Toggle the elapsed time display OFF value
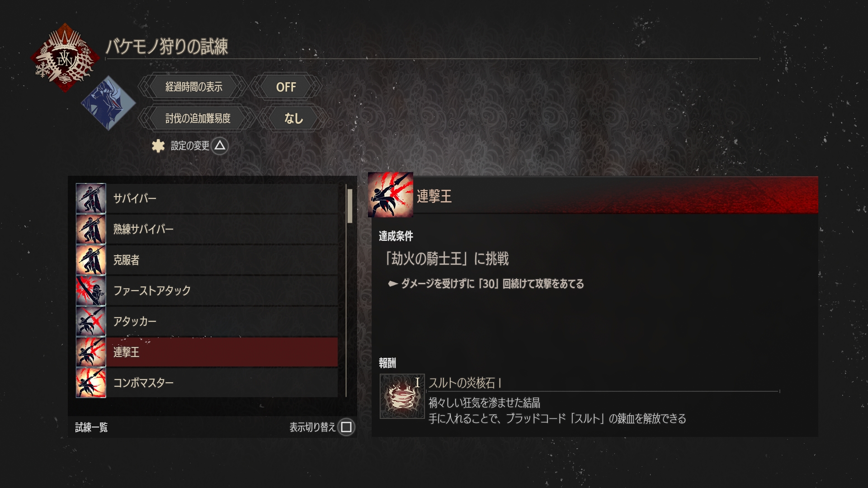Image resolution: width=868 pixels, height=488 pixels. [x=286, y=87]
